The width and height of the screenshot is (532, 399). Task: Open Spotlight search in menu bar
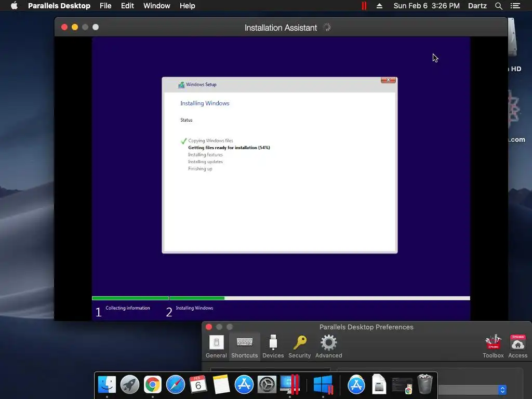[498, 6]
